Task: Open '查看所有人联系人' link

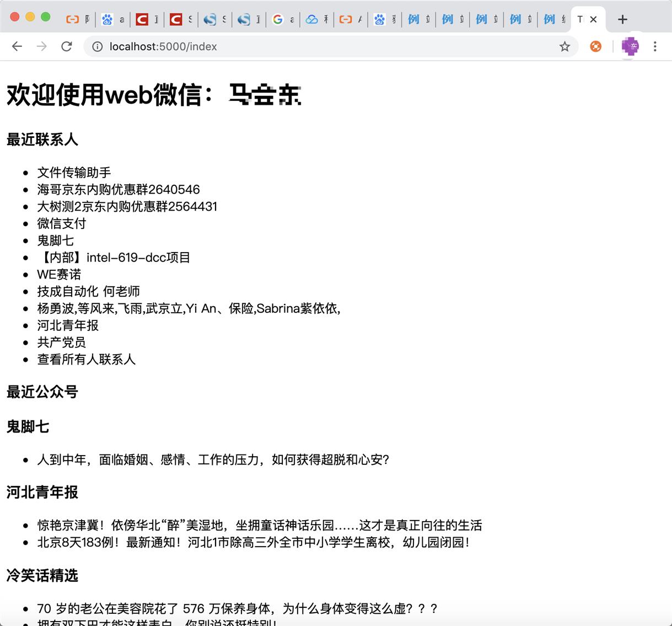Action: point(86,360)
